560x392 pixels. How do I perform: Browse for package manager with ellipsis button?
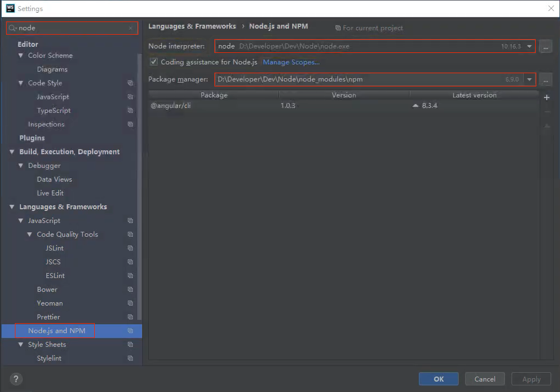pyautogui.click(x=546, y=79)
